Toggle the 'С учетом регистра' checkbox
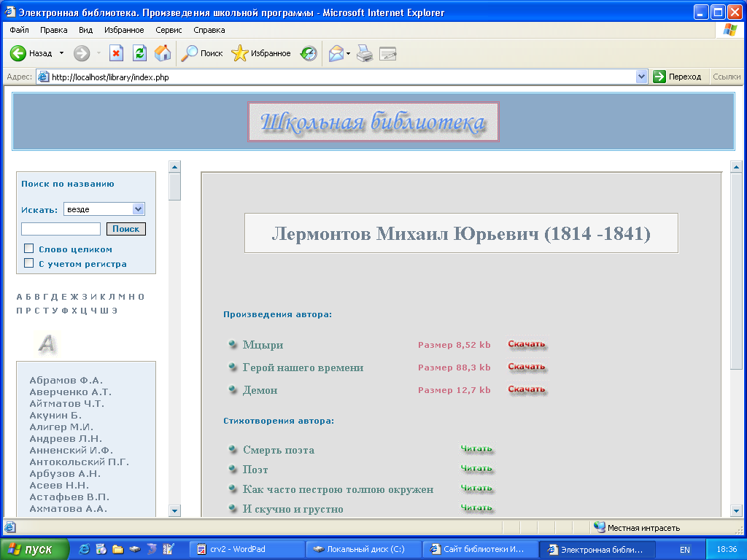Viewport: 747px width, 560px height. pyautogui.click(x=29, y=263)
